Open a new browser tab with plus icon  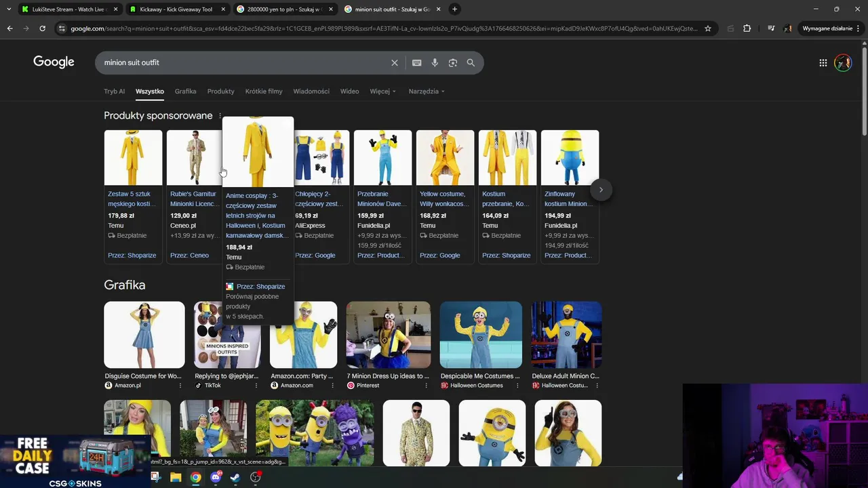454,9
